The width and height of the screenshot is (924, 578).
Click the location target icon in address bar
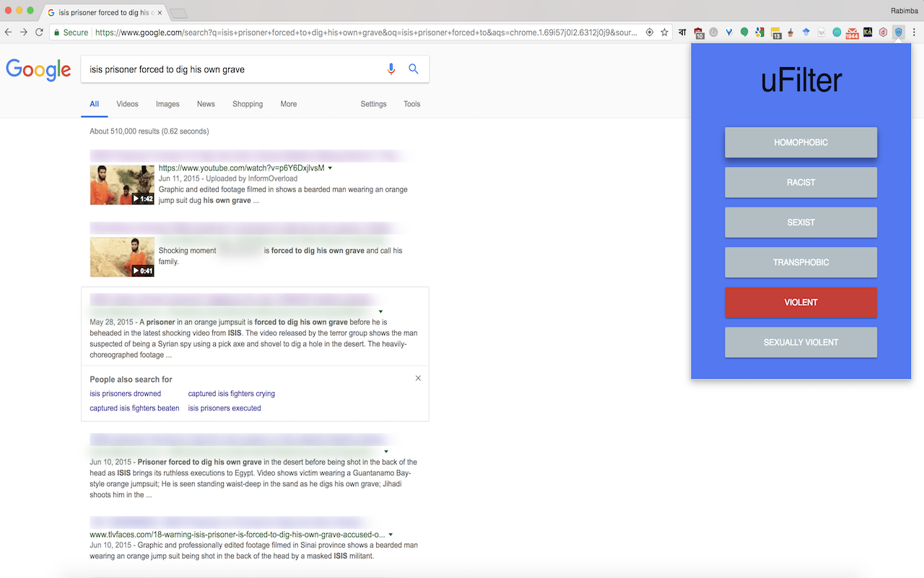[649, 33]
